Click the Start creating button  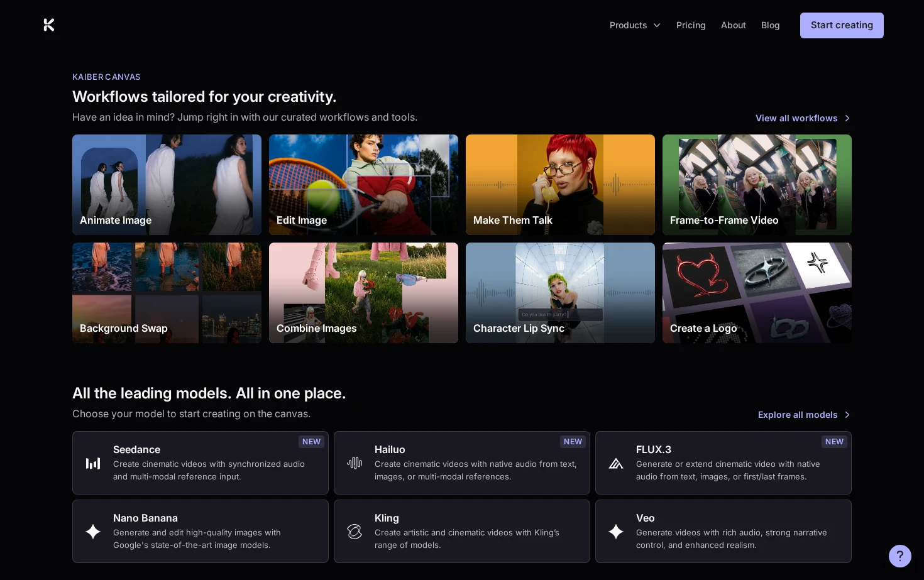(842, 25)
